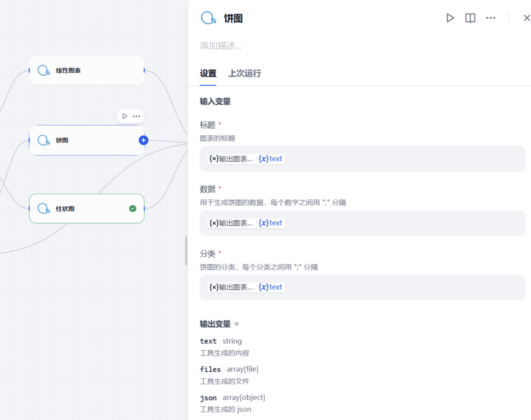
Task: Open panel more options ellipsis
Action: [490, 18]
